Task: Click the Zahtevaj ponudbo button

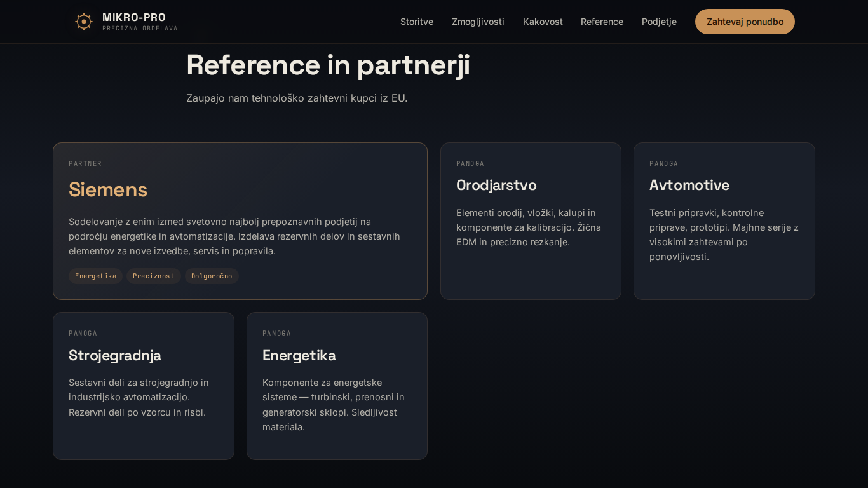Action: [744, 21]
